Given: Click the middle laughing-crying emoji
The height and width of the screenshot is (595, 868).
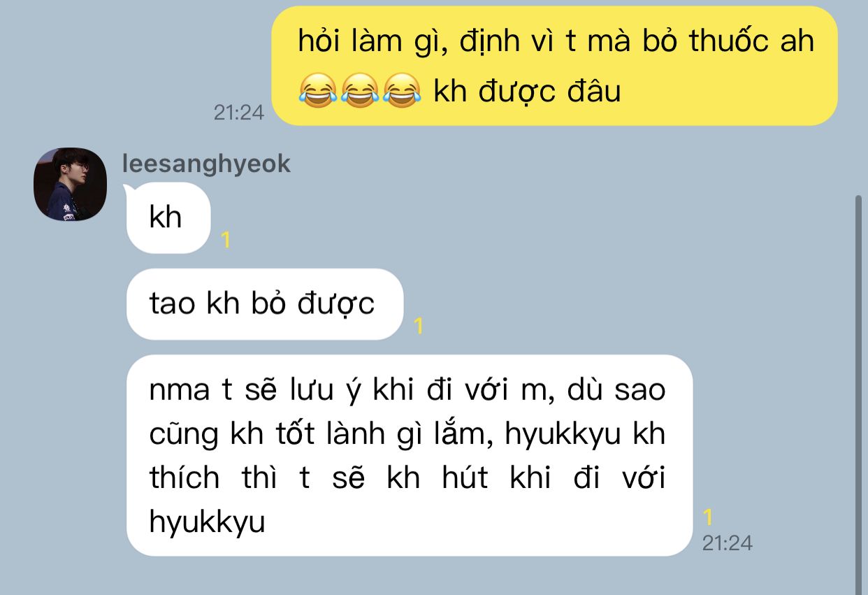Looking at the screenshot, I should click(360, 92).
